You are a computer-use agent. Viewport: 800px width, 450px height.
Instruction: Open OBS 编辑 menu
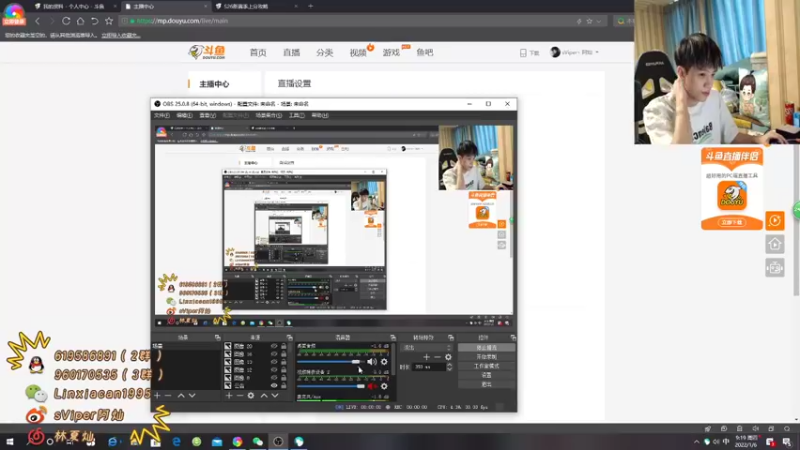pyautogui.click(x=184, y=115)
